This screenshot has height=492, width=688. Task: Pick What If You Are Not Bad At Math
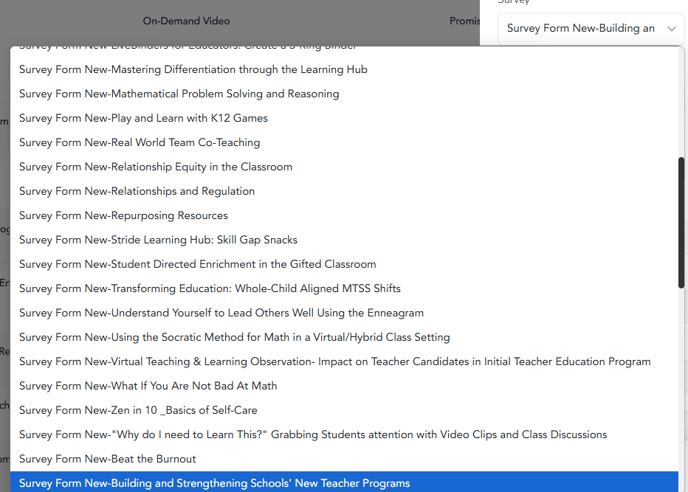click(344, 386)
